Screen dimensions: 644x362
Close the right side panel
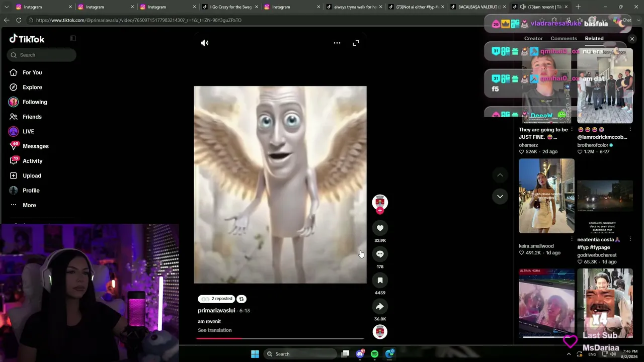pos(632,39)
